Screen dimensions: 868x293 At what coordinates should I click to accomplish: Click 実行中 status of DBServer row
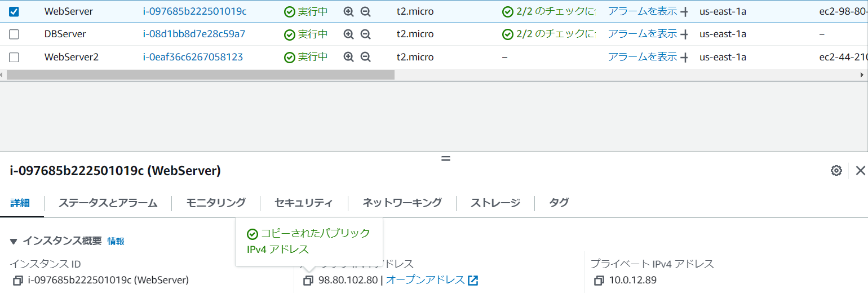point(306,34)
